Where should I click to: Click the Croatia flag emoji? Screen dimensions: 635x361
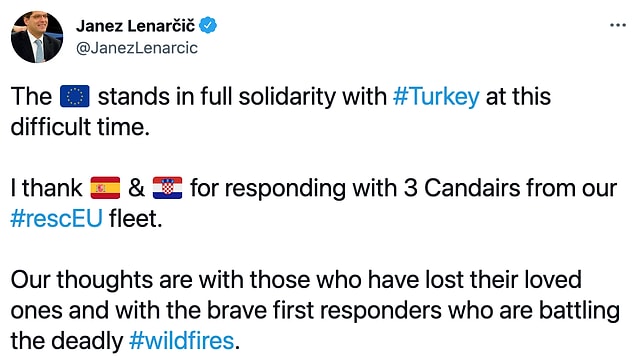(x=167, y=188)
